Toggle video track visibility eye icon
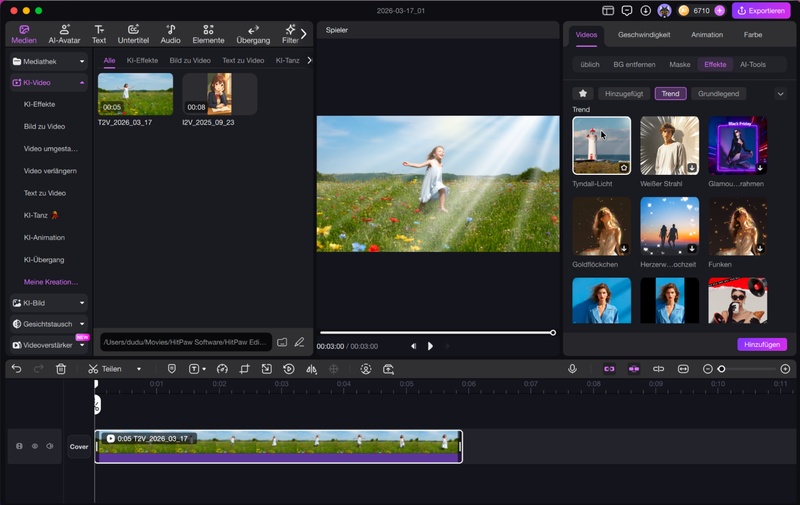 coord(35,446)
